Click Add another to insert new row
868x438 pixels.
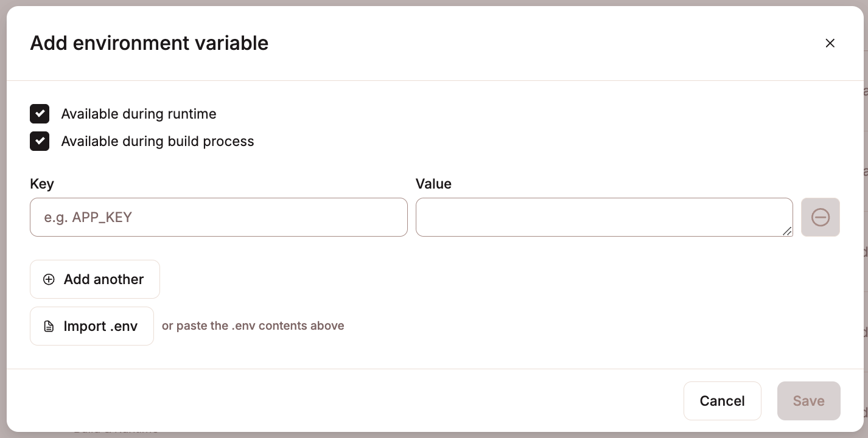coord(95,279)
